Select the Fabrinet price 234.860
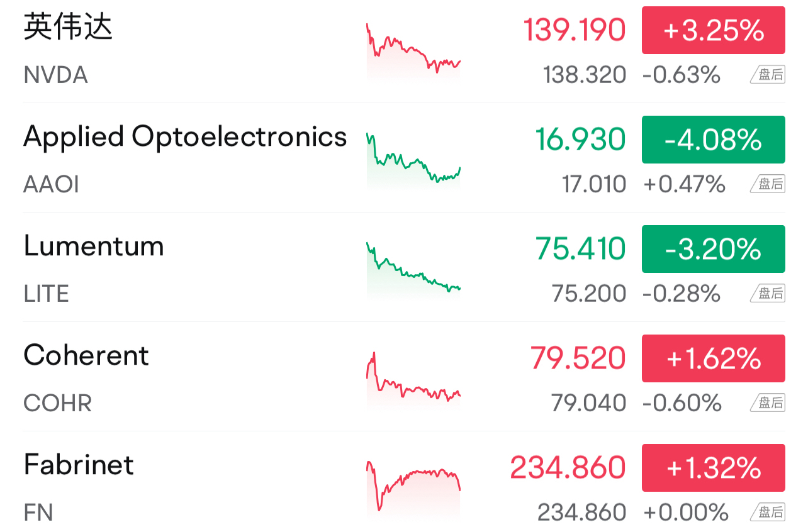The image size is (808, 532). 568,468
